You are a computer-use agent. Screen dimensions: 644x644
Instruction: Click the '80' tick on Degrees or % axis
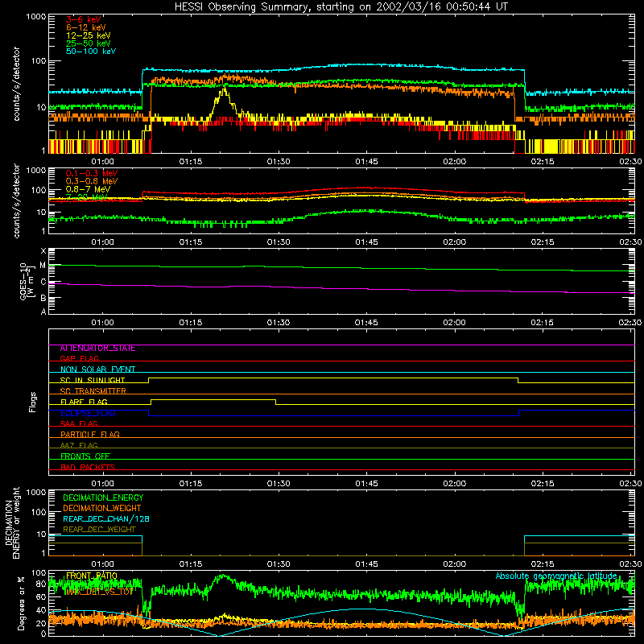point(41,584)
